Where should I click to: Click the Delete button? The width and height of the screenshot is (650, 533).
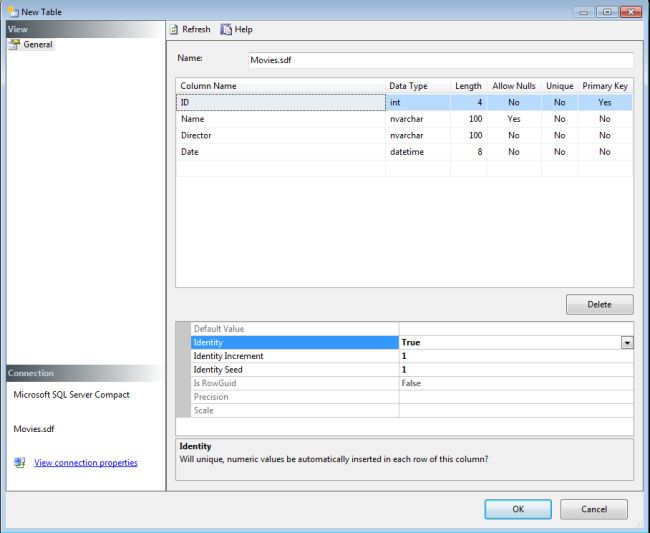tap(599, 304)
